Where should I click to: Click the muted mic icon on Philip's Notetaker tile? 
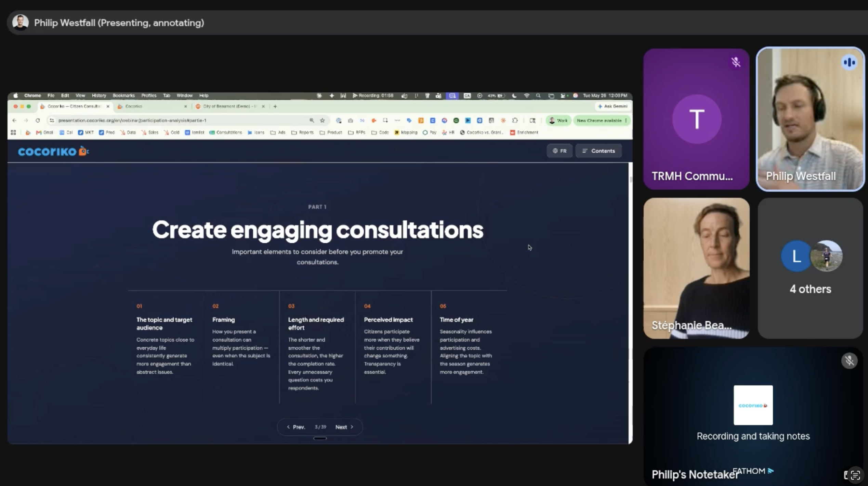[x=849, y=361]
